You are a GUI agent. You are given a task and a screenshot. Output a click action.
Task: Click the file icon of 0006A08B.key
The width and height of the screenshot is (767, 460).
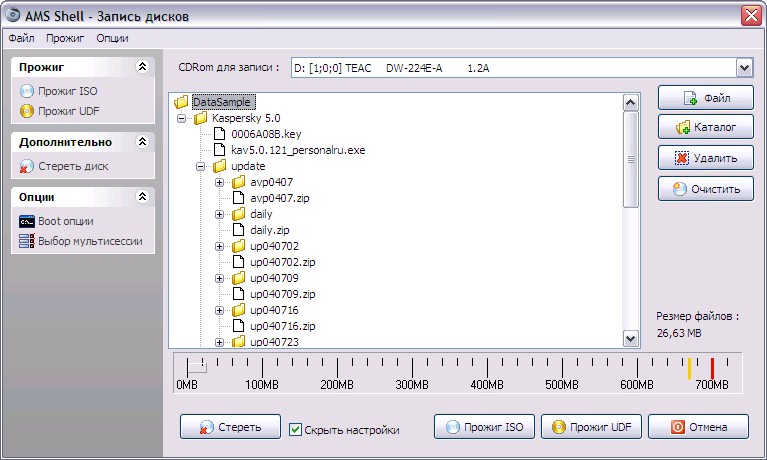220,134
